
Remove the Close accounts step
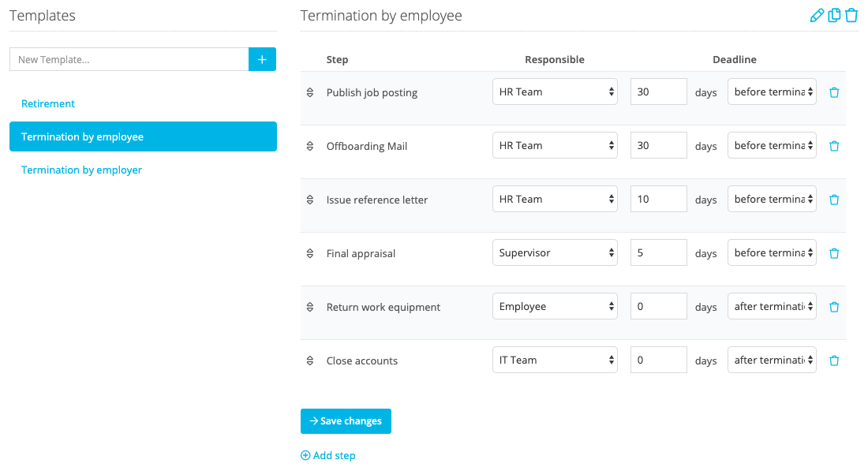pos(834,360)
